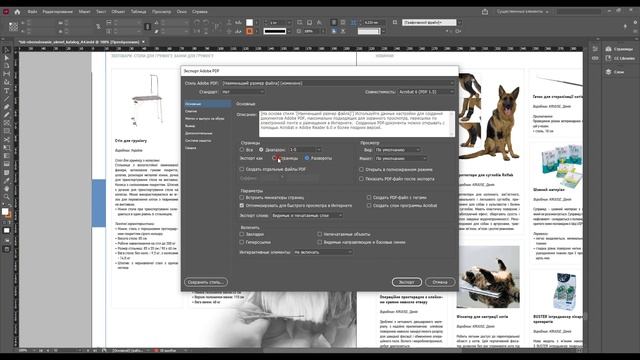Open the Стандарт dropdown

[x=243, y=92]
